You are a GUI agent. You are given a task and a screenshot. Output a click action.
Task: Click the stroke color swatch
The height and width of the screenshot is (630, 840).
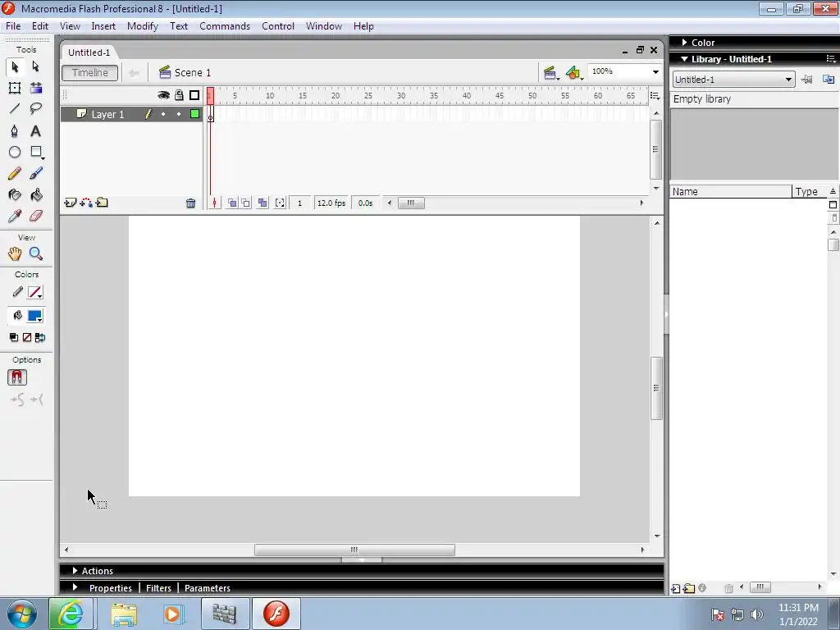[34, 293]
